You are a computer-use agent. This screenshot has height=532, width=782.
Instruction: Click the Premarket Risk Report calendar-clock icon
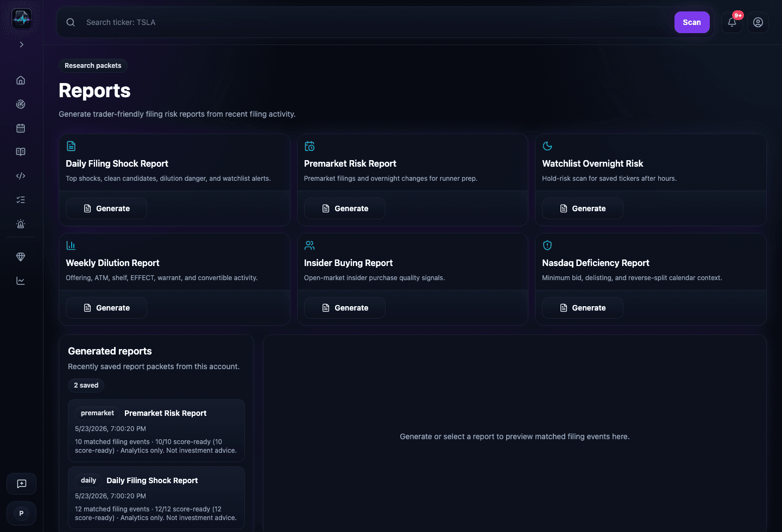310,146
